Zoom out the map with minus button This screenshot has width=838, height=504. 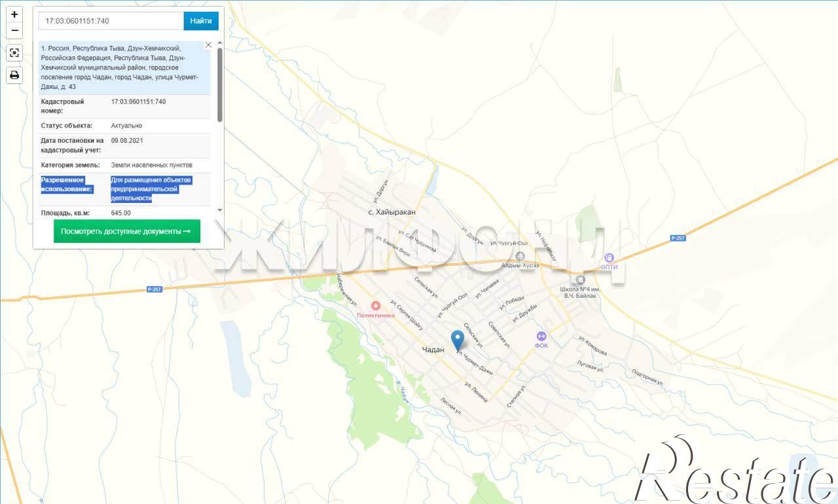[14, 31]
